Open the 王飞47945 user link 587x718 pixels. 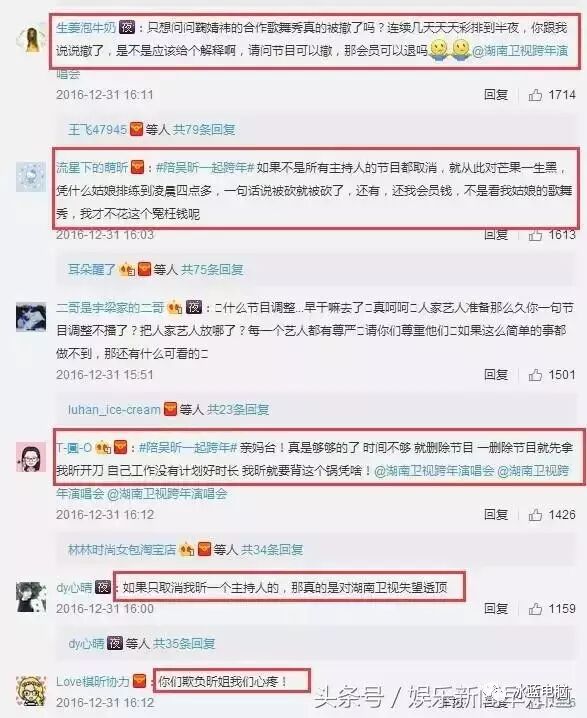(x=98, y=130)
